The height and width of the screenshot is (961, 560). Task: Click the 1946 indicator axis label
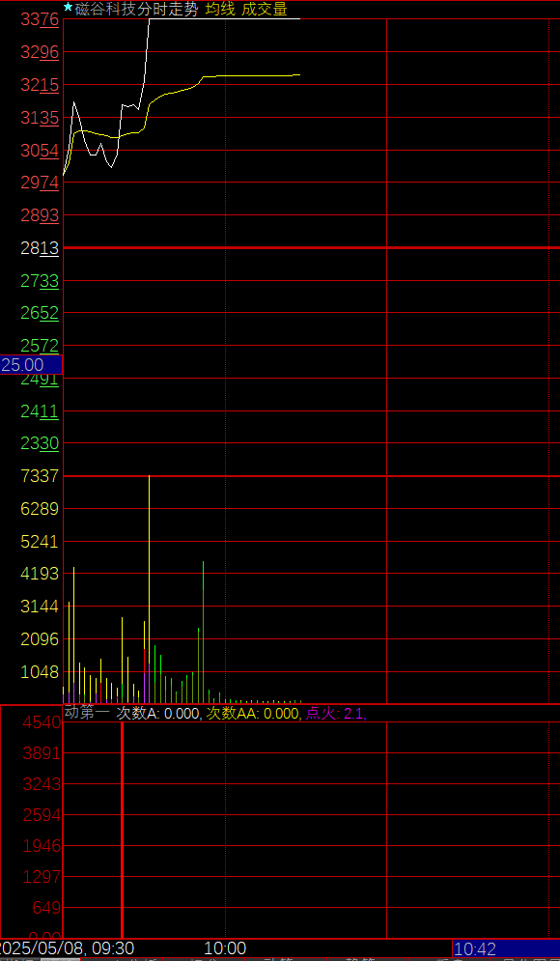point(42,846)
